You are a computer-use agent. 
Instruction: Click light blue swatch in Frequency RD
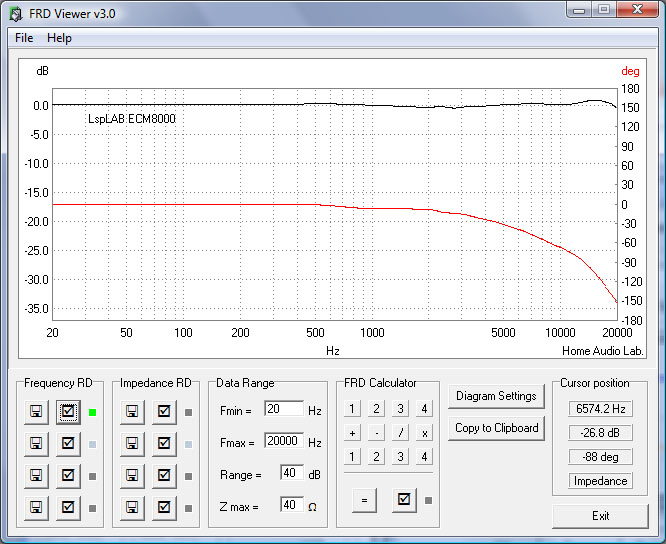(92, 444)
